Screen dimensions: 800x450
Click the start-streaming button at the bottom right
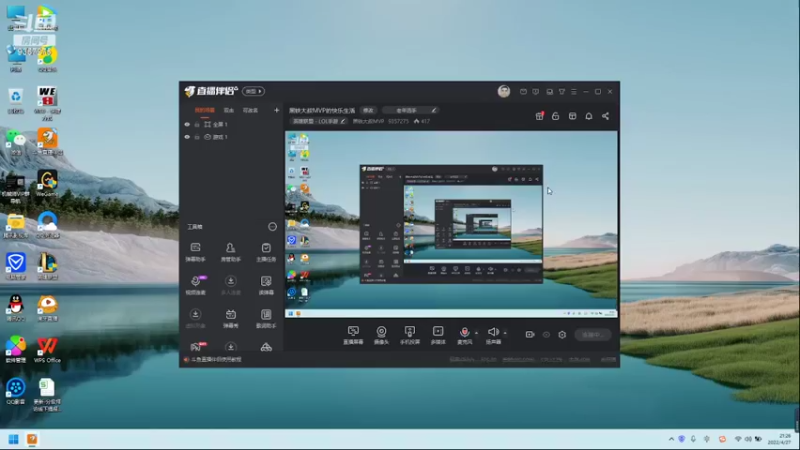point(592,335)
